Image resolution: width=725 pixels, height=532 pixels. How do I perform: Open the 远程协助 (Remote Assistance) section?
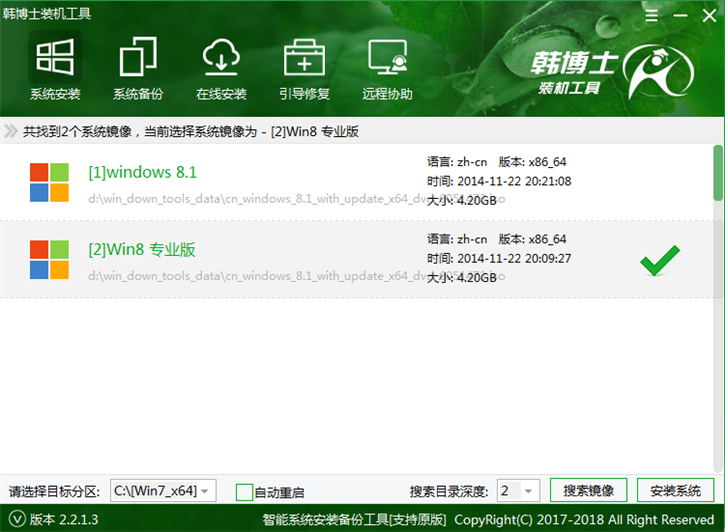tap(387, 70)
